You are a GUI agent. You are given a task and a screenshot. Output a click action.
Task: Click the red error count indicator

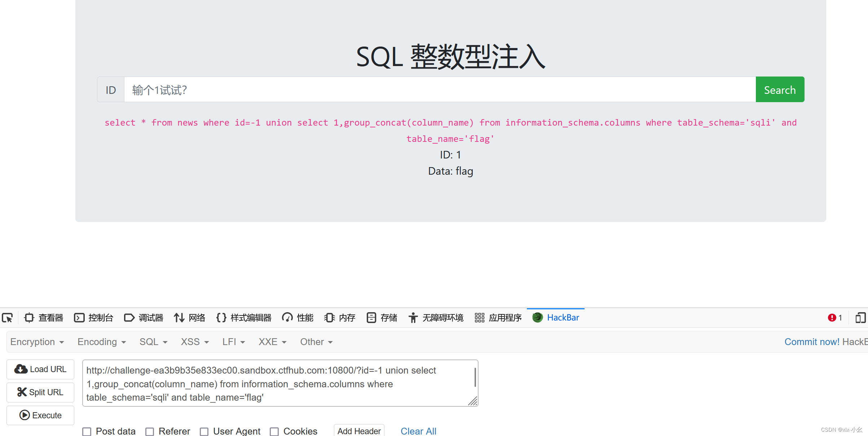coord(834,318)
